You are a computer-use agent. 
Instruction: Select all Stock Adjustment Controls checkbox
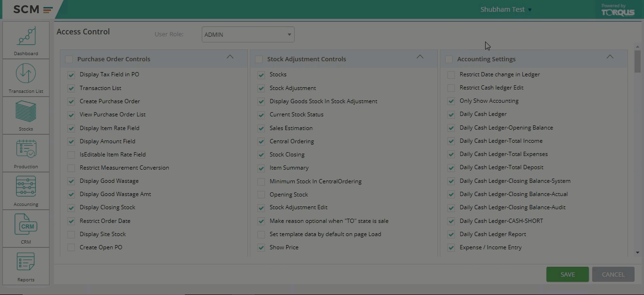tap(259, 59)
